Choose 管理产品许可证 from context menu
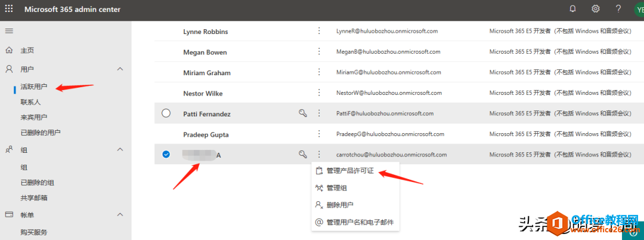 click(x=351, y=171)
